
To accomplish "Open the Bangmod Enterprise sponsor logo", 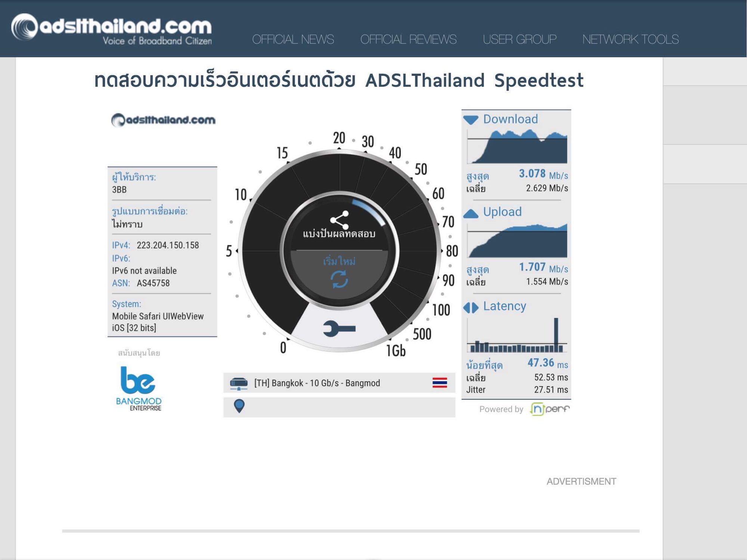I will click(x=139, y=389).
